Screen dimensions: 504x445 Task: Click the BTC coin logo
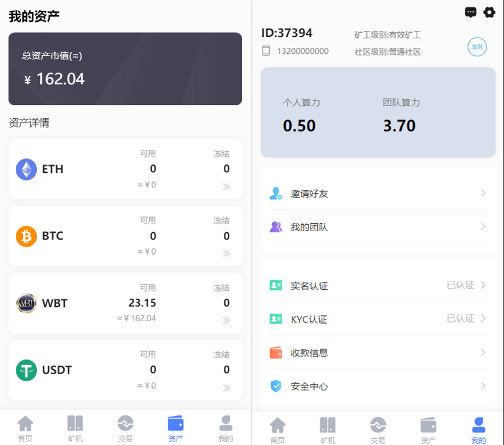26,236
